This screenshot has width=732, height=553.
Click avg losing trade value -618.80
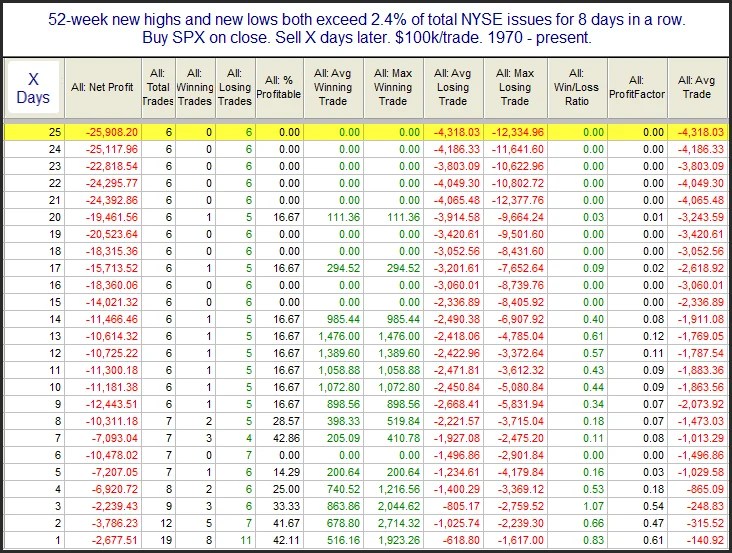click(461, 540)
